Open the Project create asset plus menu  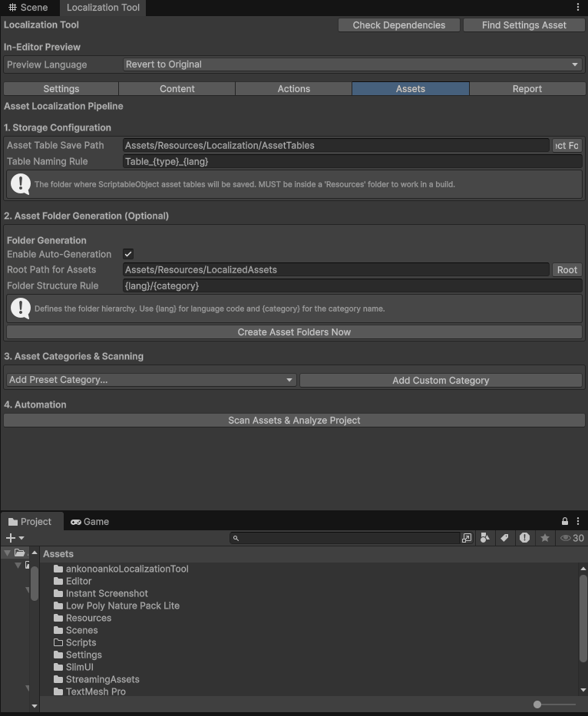coord(15,538)
